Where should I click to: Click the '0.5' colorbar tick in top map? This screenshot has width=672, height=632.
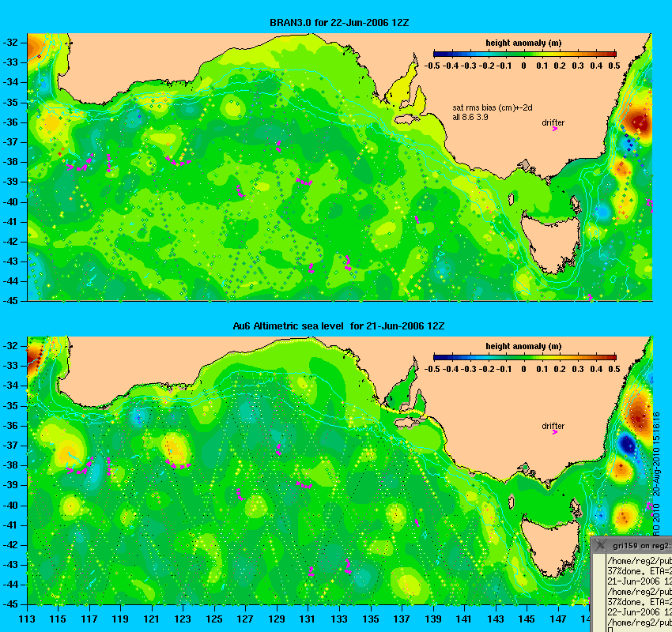coord(614,66)
